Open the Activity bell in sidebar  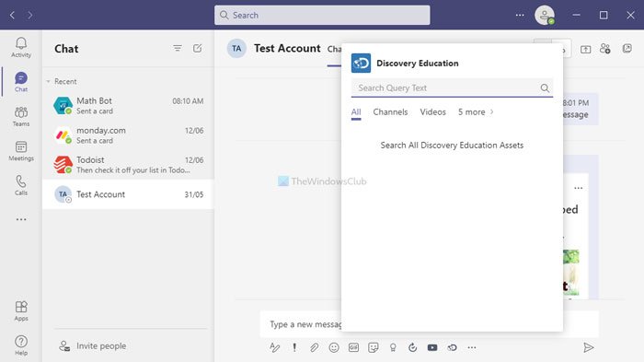21,47
